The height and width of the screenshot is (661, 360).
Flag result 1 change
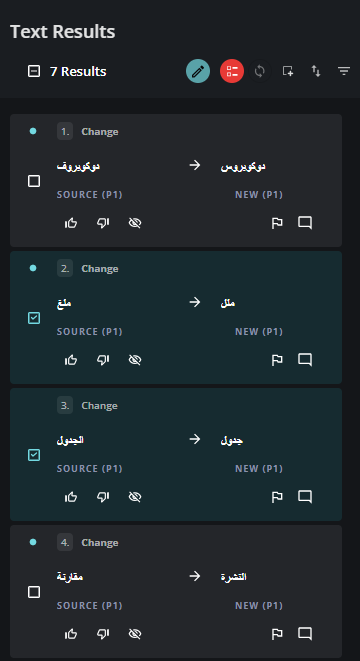(x=277, y=223)
